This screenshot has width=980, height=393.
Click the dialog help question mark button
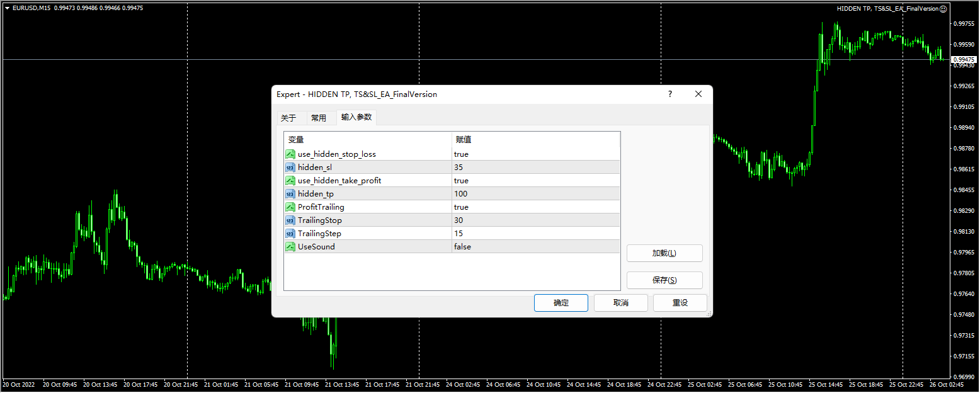pyautogui.click(x=669, y=94)
